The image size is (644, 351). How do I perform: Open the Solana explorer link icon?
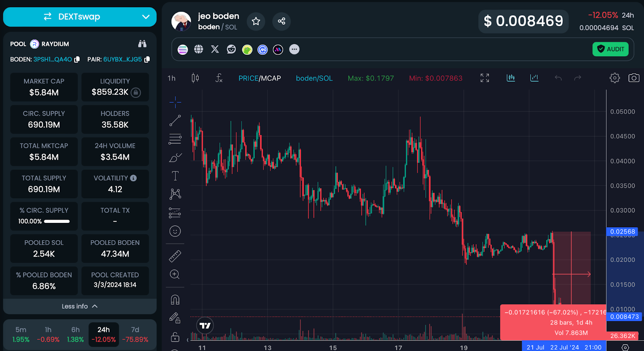(x=183, y=50)
